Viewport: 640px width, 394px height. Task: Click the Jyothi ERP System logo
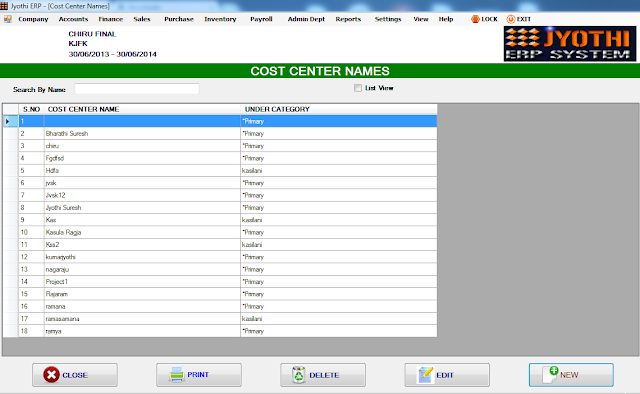(570, 44)
